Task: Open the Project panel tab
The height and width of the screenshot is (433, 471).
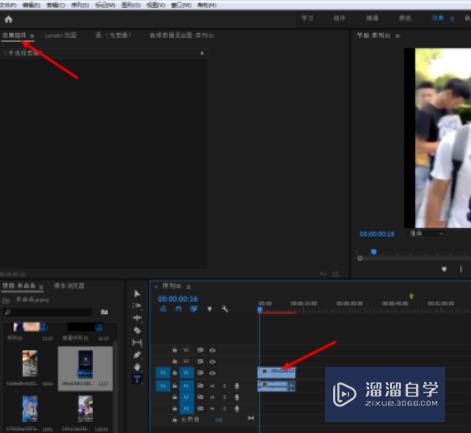Action: coord(19,286)
